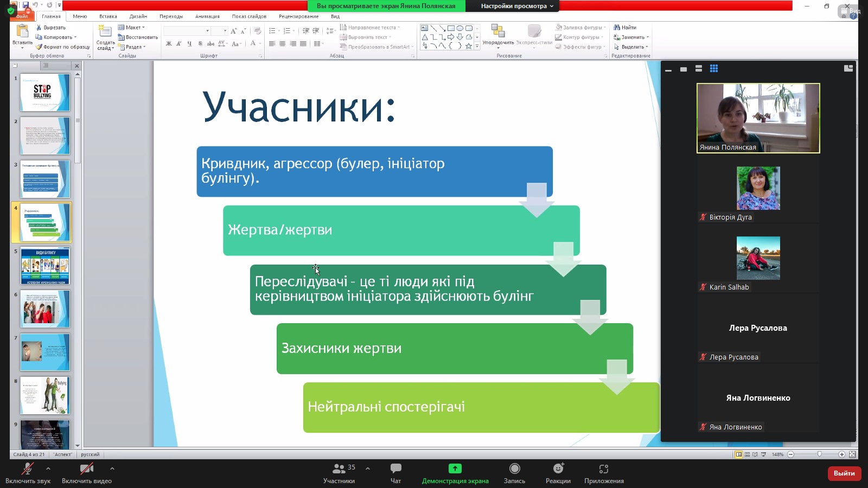The width and height of the screenshot is (868, 488).
Task: Click the Вставить paste icon
Action: [x=22, y=31]
